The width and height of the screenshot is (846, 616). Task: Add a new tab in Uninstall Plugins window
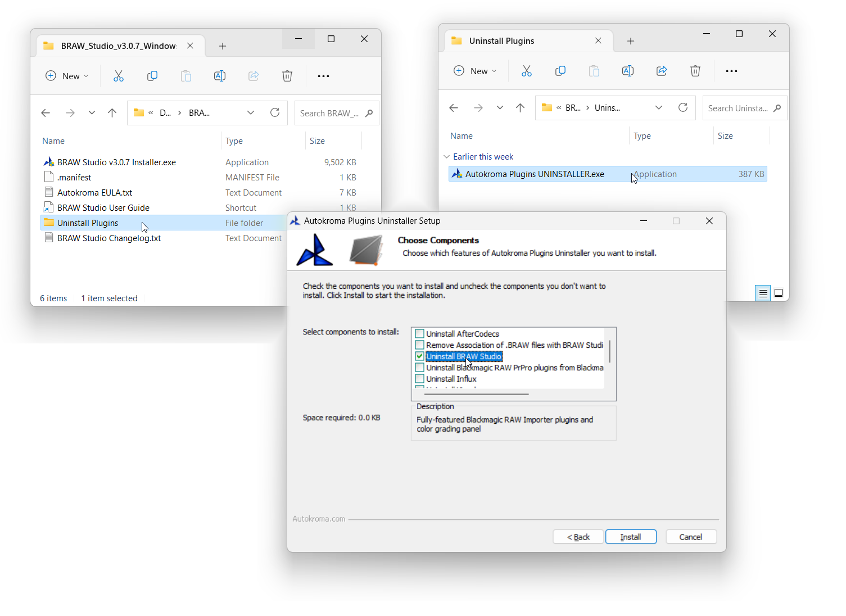click(x=630, y=41)
